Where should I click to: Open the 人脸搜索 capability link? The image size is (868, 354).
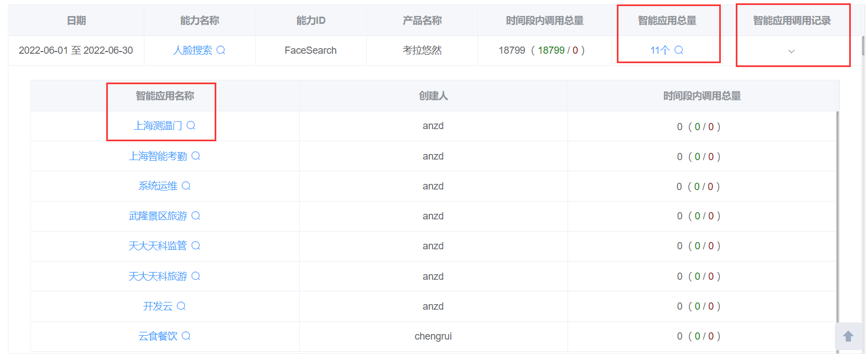tap(193, 50)
